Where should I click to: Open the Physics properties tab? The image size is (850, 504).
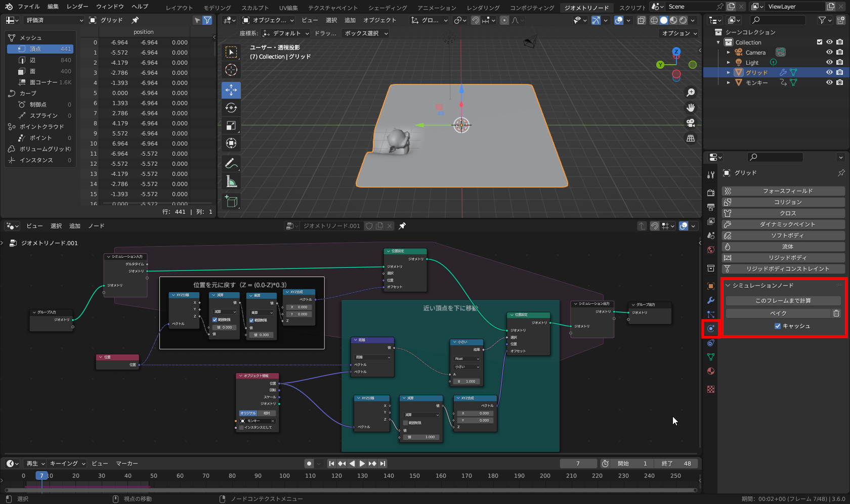[711, 329]
